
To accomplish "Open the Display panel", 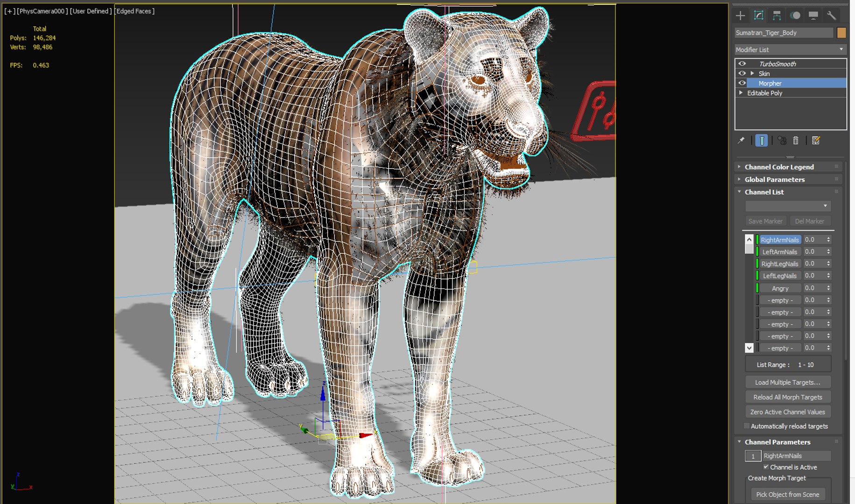I will (814, 15).
